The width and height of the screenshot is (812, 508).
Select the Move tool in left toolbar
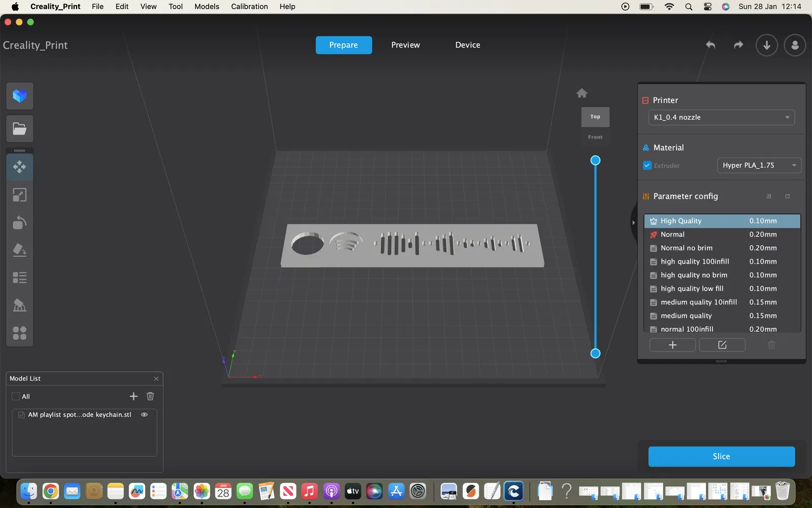(20, 167)
